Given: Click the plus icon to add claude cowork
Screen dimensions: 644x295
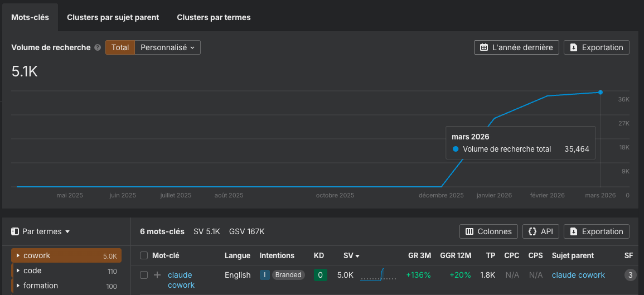Looking at the screenshot, I should click(x=157, y=275).
